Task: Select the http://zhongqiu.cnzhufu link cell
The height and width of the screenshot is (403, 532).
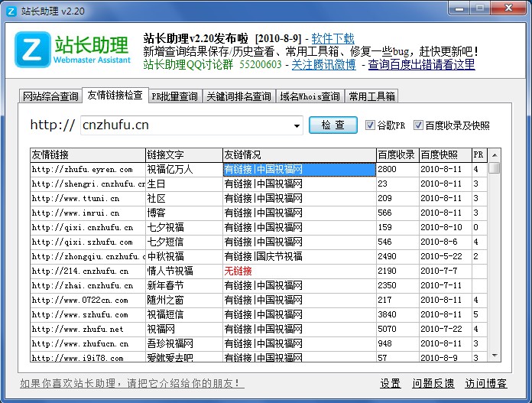Action: pyautogui.click(x=88, y=257)
